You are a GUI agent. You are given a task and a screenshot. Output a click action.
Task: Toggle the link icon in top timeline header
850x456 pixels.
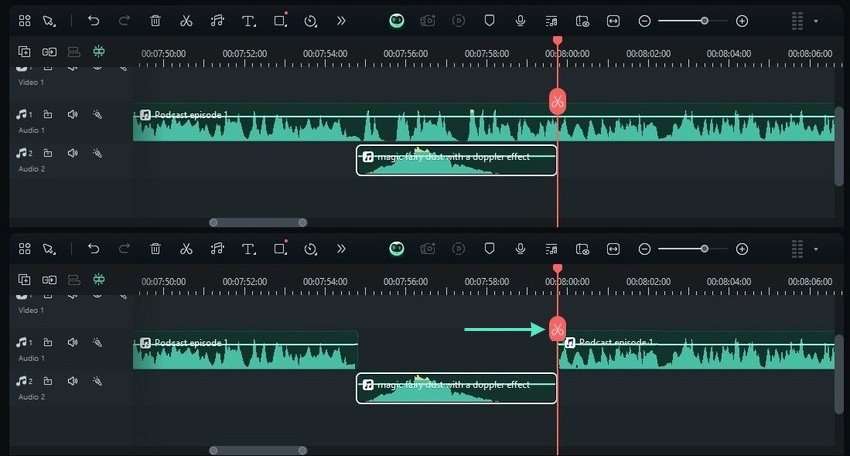49,52
